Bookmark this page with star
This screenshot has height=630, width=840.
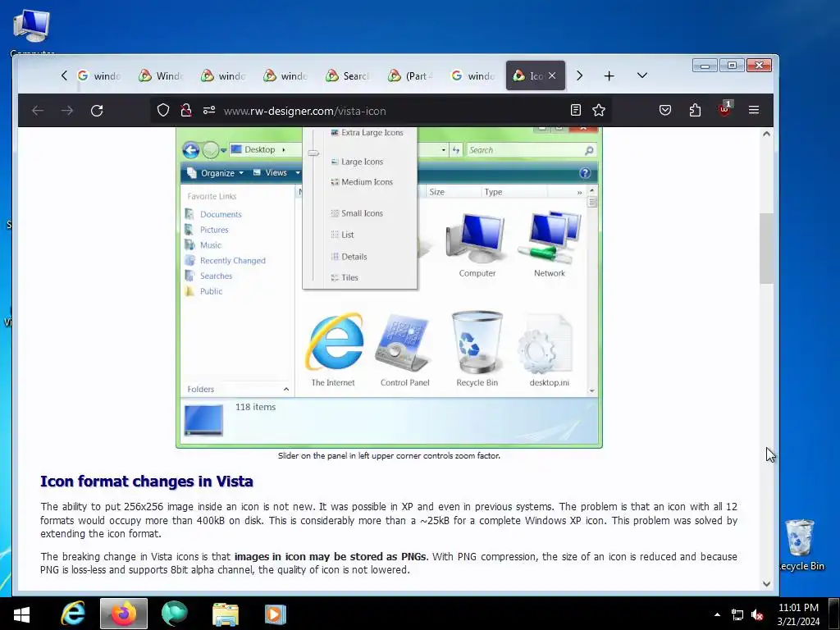(599, 111)
